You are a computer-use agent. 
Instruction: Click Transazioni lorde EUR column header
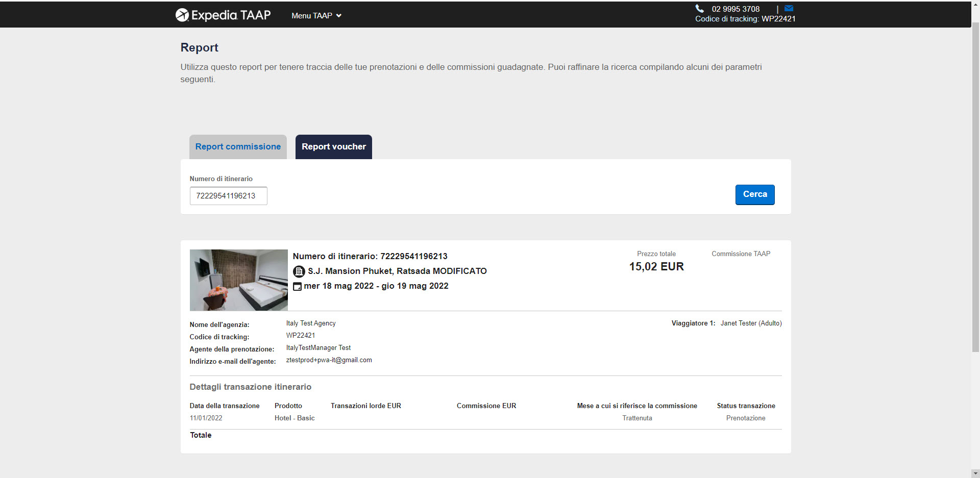pos(366,406)
